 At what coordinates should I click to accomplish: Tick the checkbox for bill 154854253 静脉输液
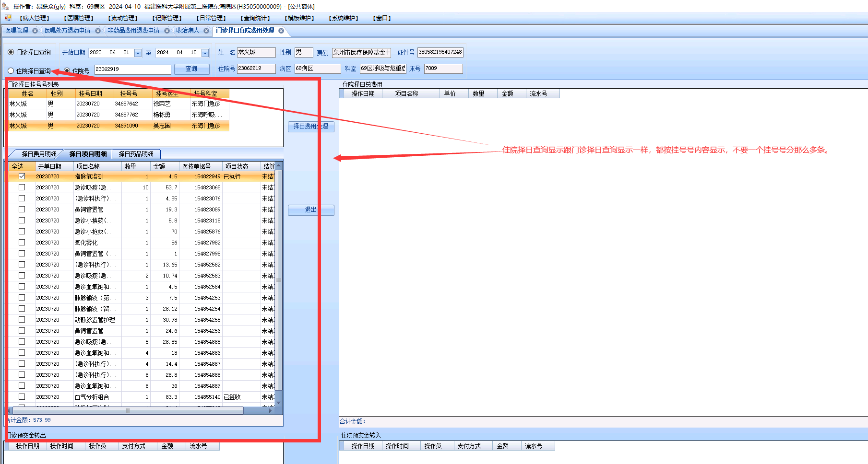tap(22, 298)
